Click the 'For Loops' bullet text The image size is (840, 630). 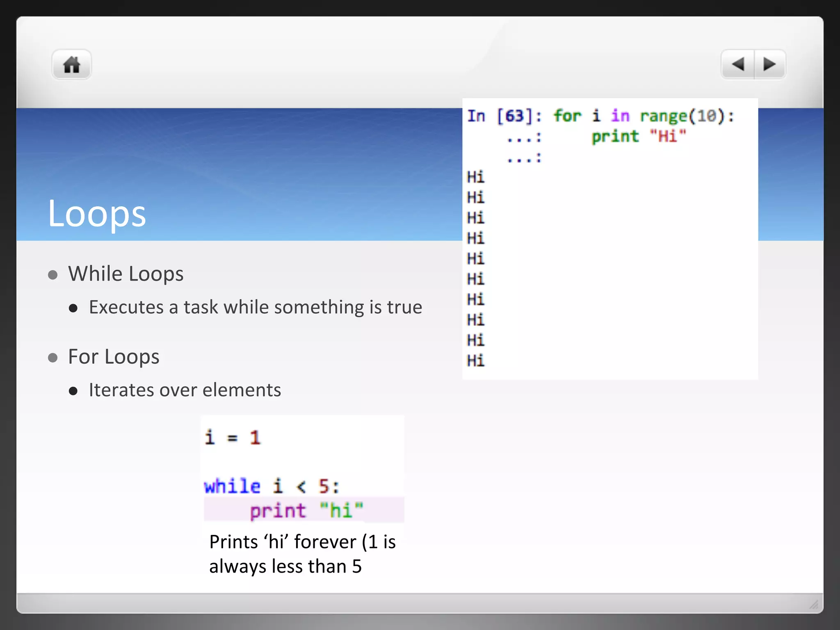click(114, 357)
